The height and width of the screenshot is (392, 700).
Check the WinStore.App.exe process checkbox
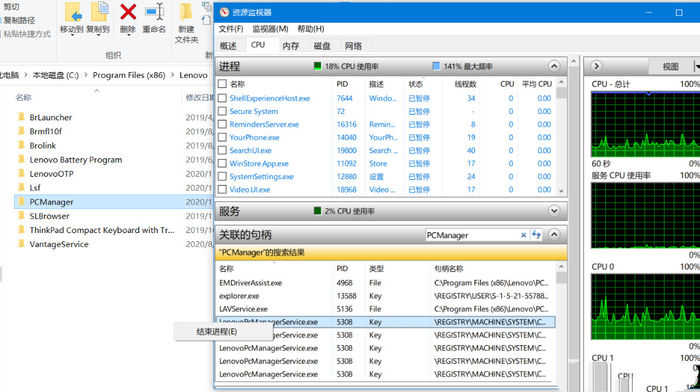point(222,163)
